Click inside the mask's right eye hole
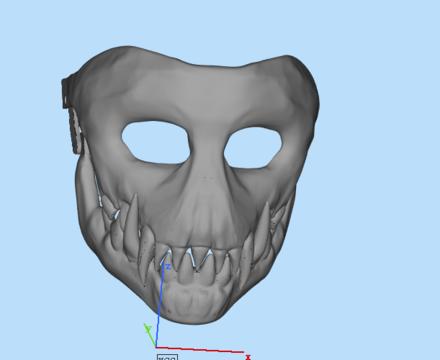This screenshot has height=360, width=440. click(x=253, y=148)
